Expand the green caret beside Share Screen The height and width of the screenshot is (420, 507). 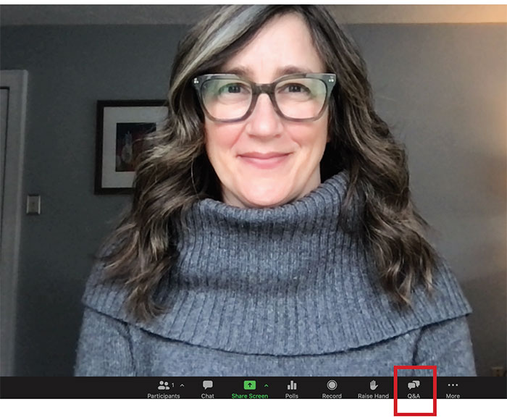tap(267, 385)
